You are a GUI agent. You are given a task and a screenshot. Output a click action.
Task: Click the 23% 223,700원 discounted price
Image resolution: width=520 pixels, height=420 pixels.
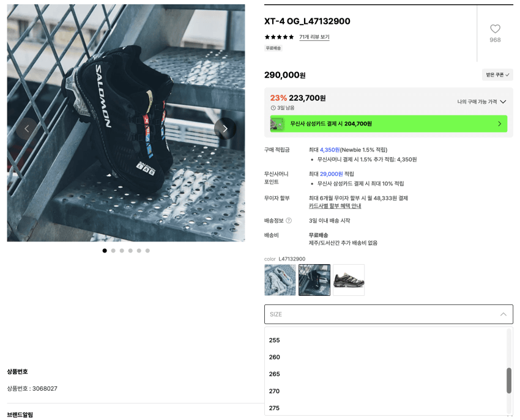(298, 98)
